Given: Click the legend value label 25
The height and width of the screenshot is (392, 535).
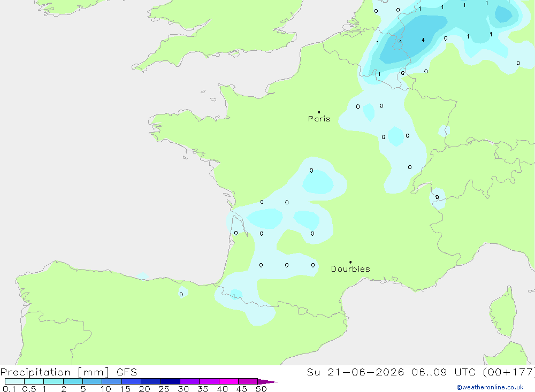Looking at the screenshot, I should tap(164, 389).
